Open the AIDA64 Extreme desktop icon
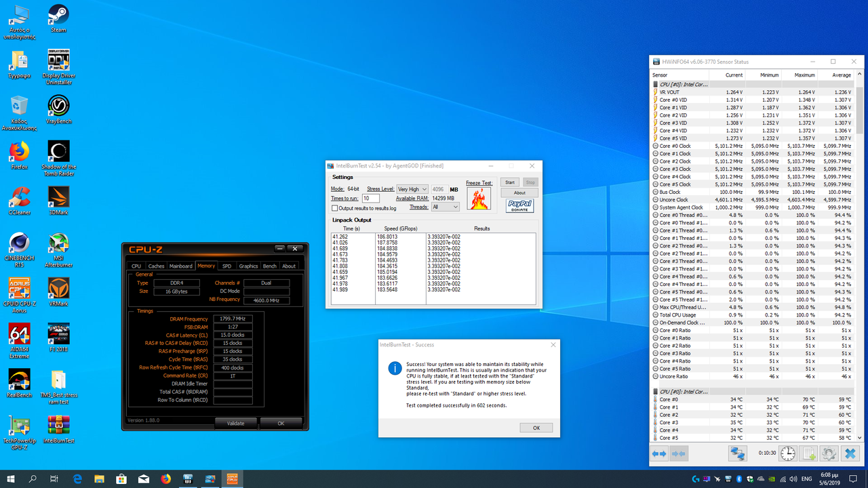 pos(19,341)
